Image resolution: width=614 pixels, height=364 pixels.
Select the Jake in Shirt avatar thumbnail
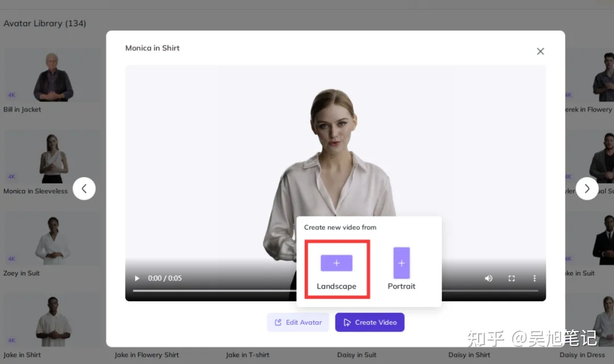click(52, 321)
